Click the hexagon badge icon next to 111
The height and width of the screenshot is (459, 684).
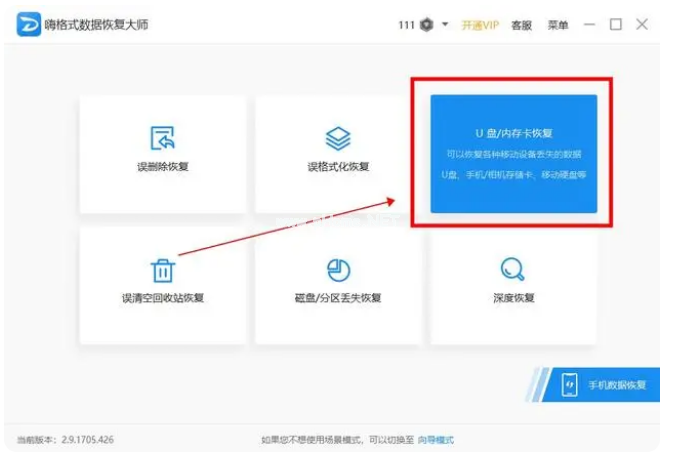427,25
